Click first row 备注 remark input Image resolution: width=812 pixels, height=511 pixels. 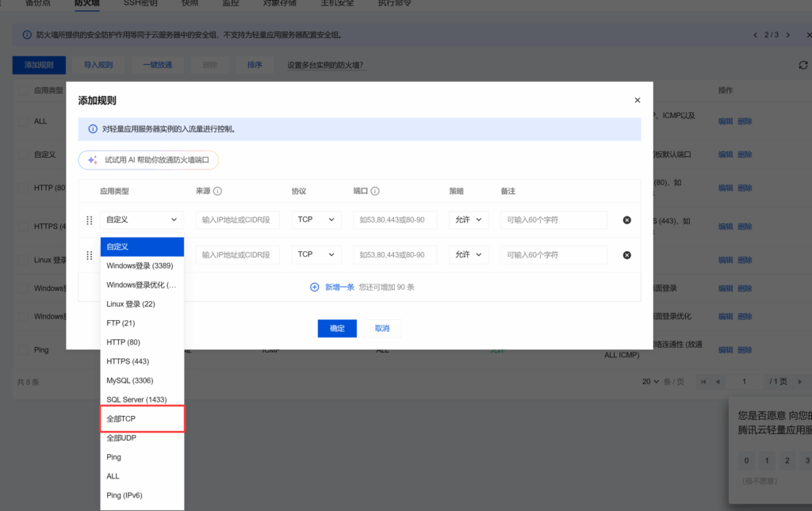[x=553, y=219]
